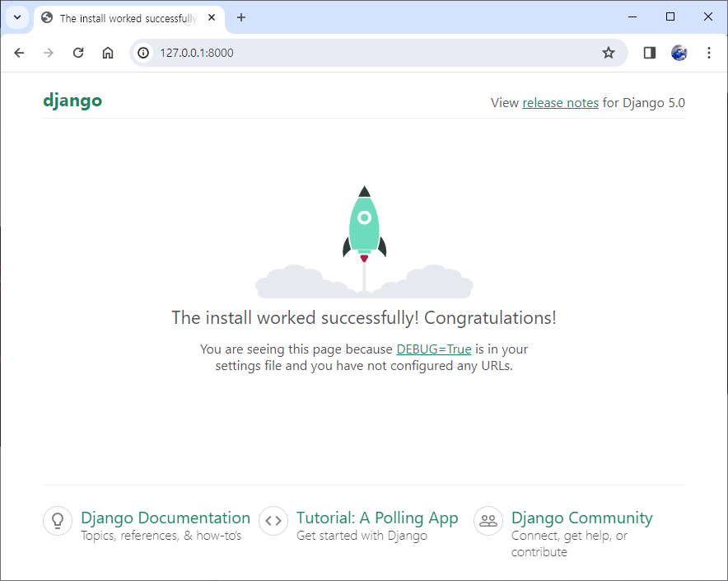Click 'Connect, get help, or contribute' text
Screen dimensions: 728x581
click(x=569, y=544)
